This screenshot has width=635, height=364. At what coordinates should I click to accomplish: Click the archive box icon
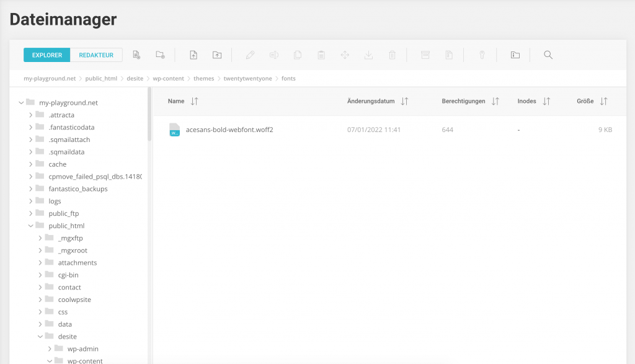(x=425, y=55)
